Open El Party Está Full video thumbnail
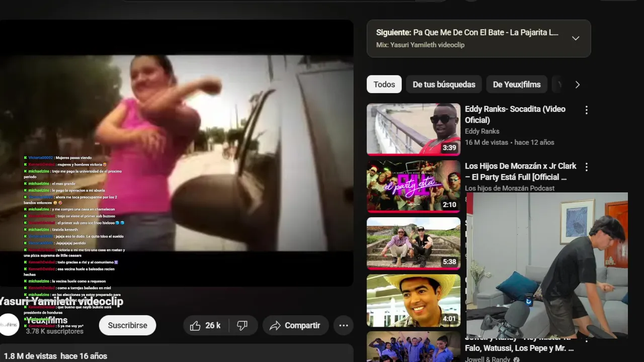This screenshot has width=644, height=362. (x=414, y=187)
